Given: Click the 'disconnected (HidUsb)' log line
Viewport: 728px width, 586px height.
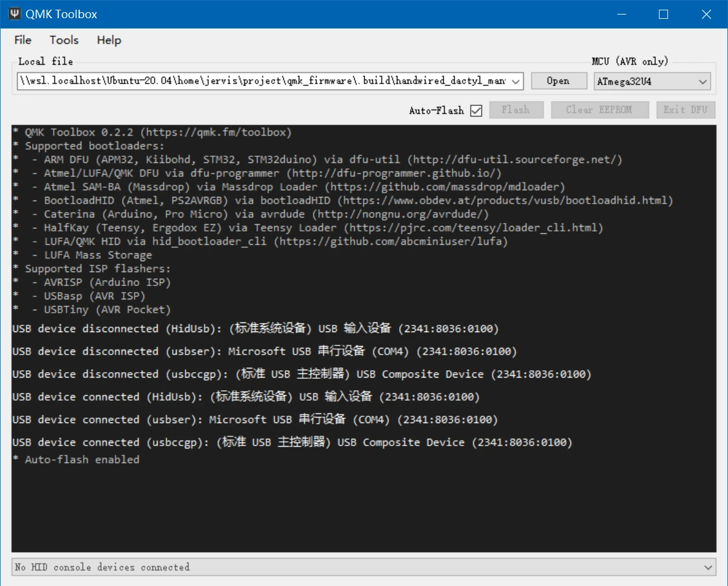Looking at the screenshot, I should pos(256,328).
